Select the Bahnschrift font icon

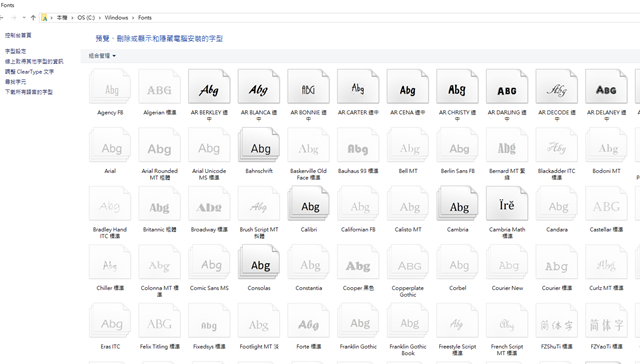tap(259, 145)
